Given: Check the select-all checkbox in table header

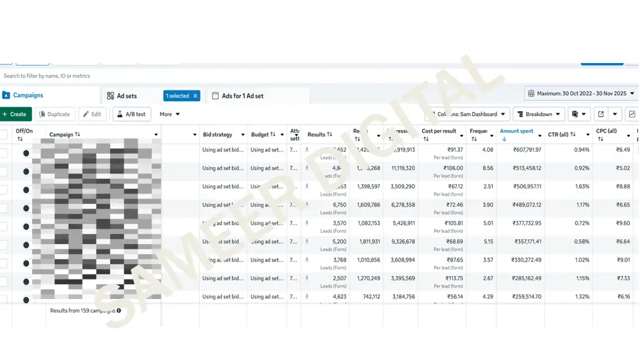Looking at the screenshot, I should point(4,135).
